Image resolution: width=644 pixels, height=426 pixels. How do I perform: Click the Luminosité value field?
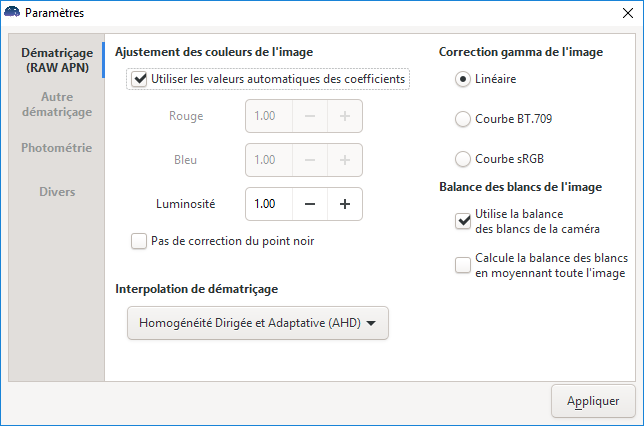pyautogui.click(x=268, y=204)
